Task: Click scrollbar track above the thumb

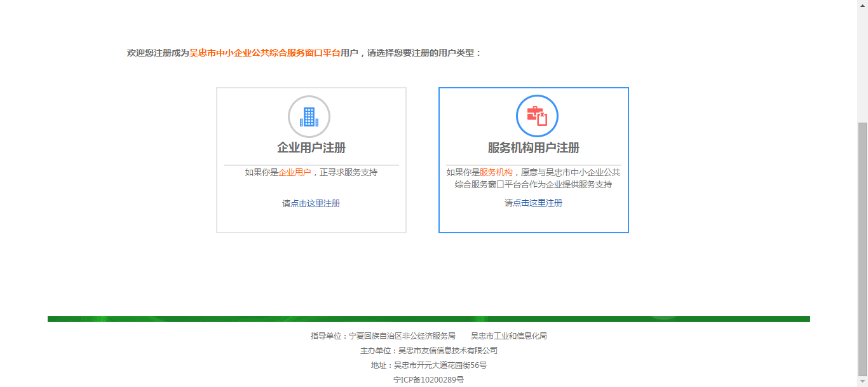Action: (862, 64)
